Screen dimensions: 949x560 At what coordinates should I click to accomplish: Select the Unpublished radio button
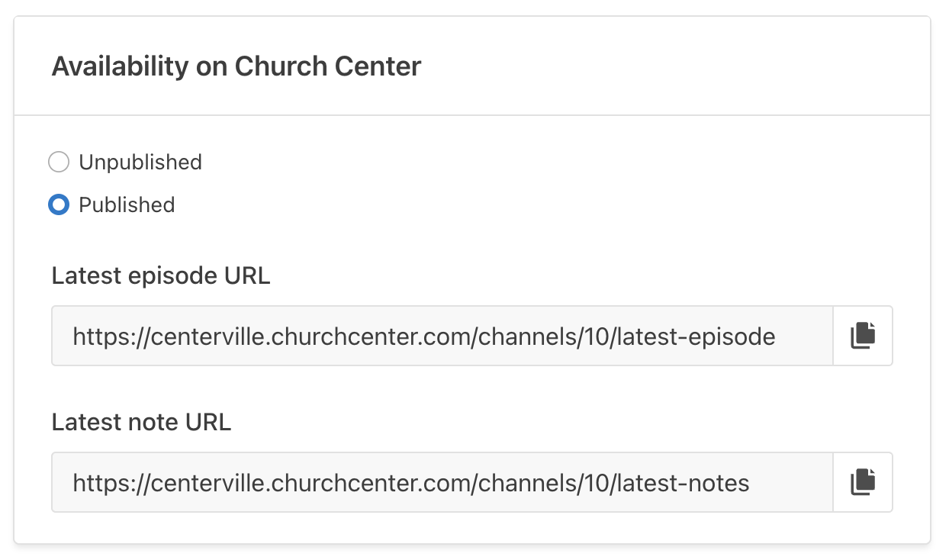(x=59, y=163)
